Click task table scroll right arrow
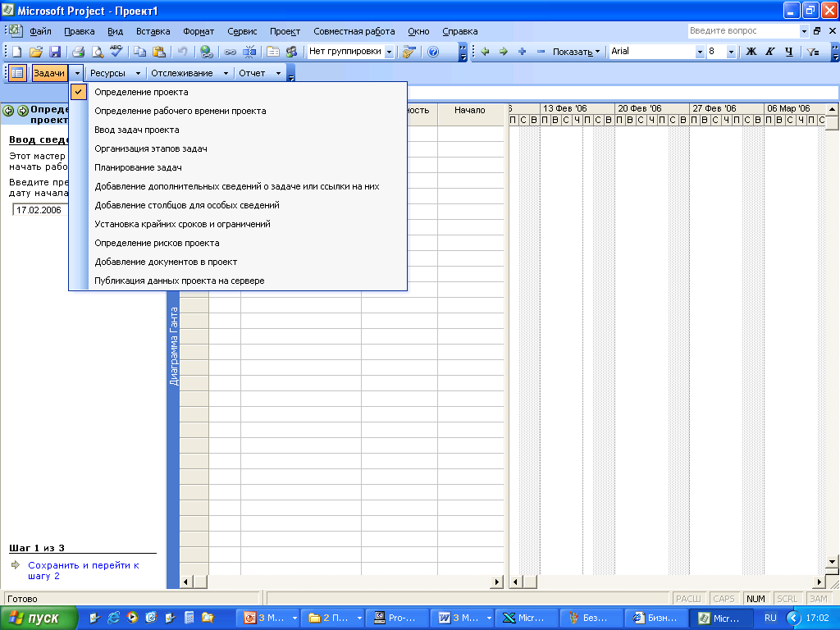The height and width of the screenshot is (630, 840). click(x=496, y=582)
